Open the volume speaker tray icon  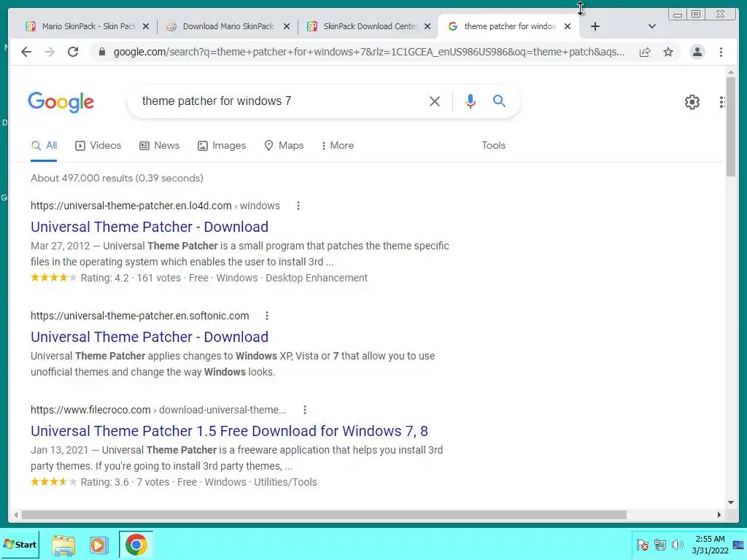pos(677,545)
